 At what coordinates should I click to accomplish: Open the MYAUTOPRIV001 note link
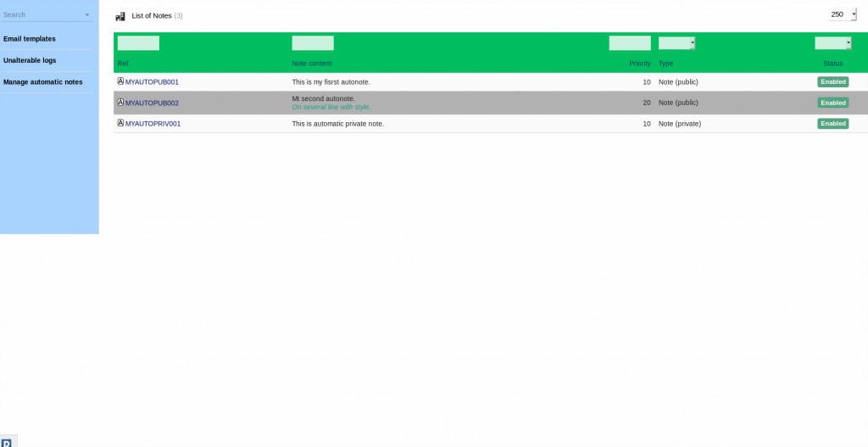tap(153, 124)
